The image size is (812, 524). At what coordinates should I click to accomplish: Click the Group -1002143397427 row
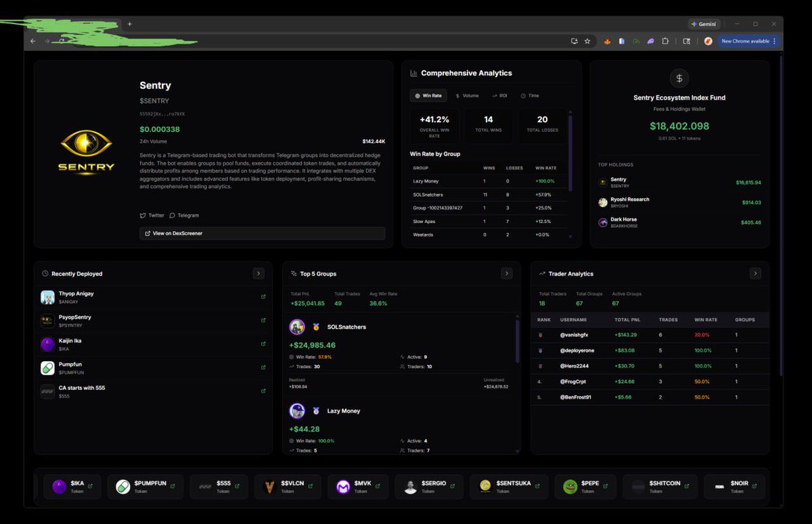pyautogui.click(x=488, y=208)
